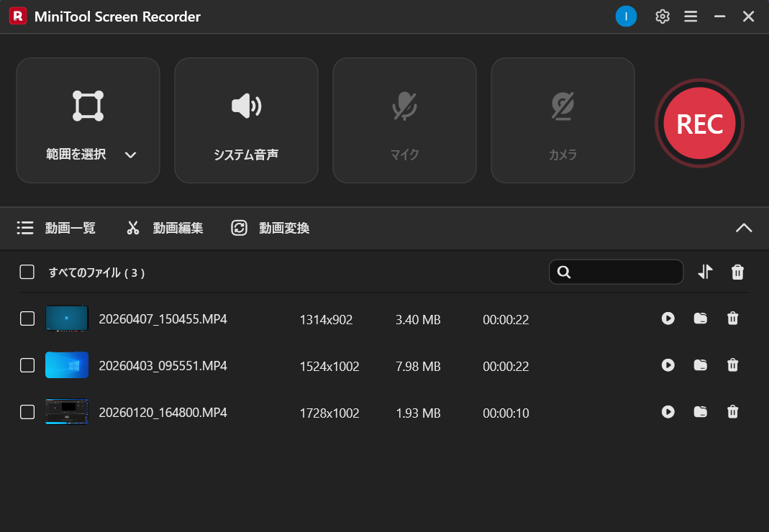Viewport: 769px width, 532px height.
Task: Delete all selected files with header trash
Action: (737, 272)
